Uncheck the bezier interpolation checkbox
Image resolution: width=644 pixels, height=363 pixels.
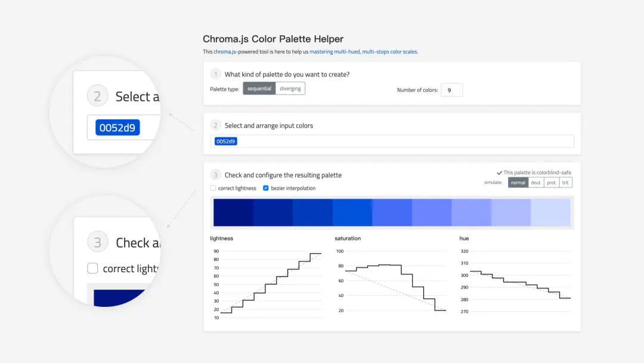[x=266, y=188]
